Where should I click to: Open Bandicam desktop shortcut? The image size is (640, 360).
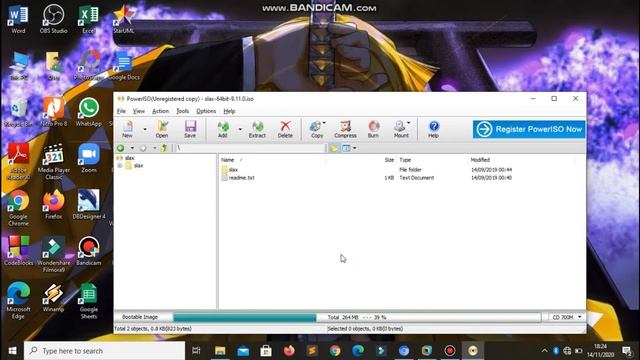point(89,251)
